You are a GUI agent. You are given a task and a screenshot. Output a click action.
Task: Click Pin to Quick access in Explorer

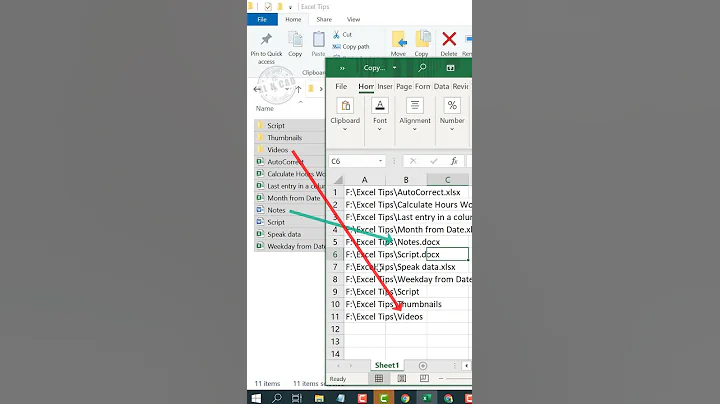pos(266,48)
